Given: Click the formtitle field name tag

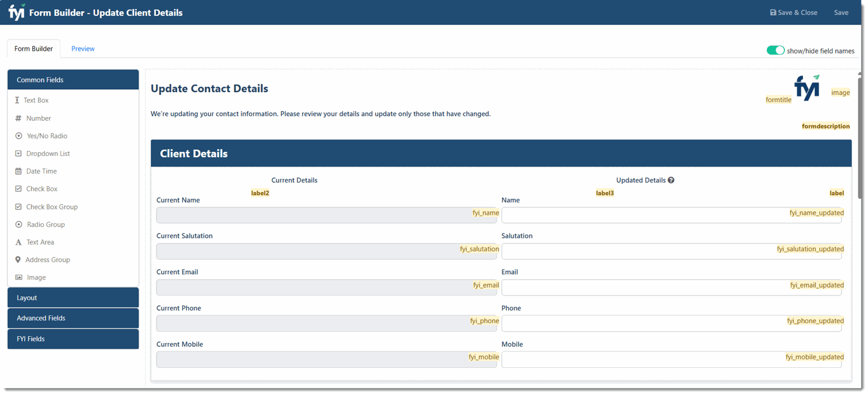Looking at the screenshot, I should [x=779, y=99].
